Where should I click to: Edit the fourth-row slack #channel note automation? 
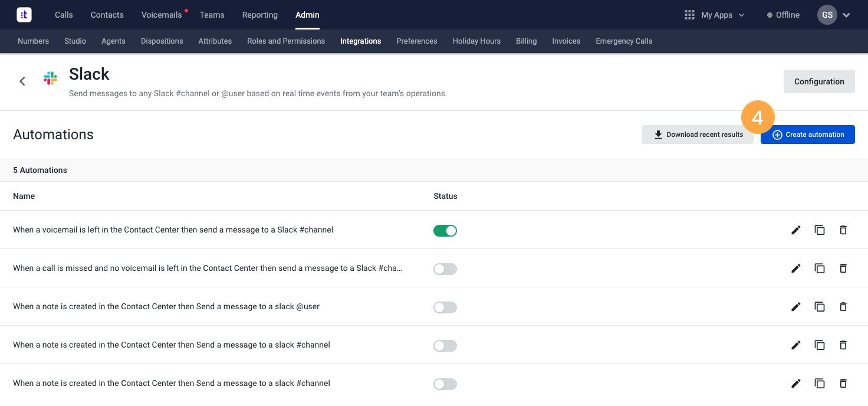coord(796,345)
